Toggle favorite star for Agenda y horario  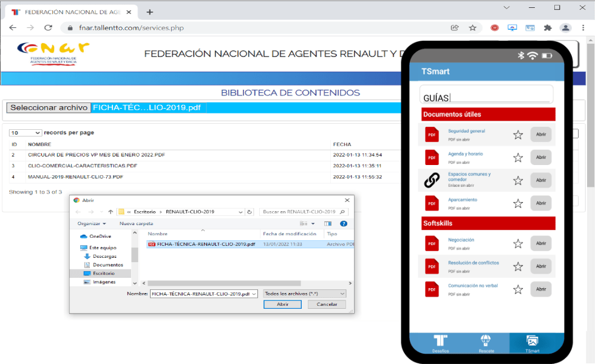click(518, 158)
